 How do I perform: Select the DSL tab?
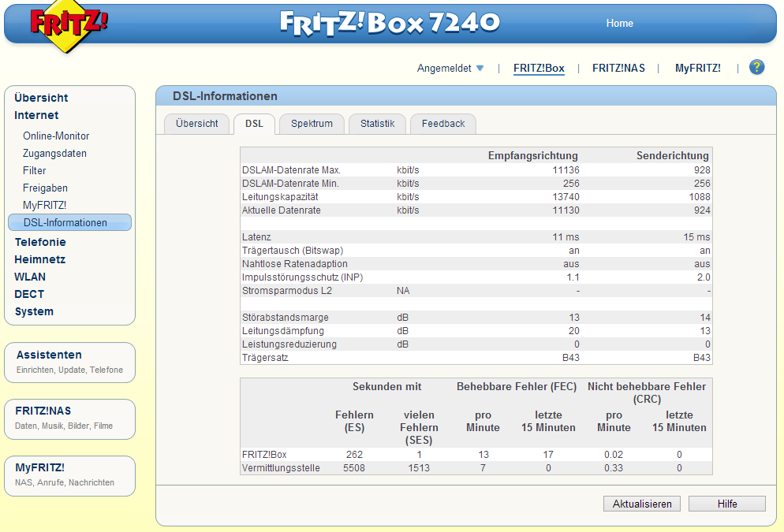coord(254,124)
